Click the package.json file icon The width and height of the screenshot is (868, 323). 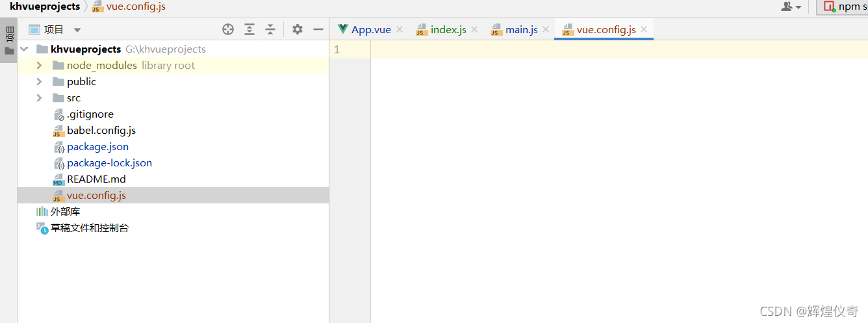click(58, 148)
